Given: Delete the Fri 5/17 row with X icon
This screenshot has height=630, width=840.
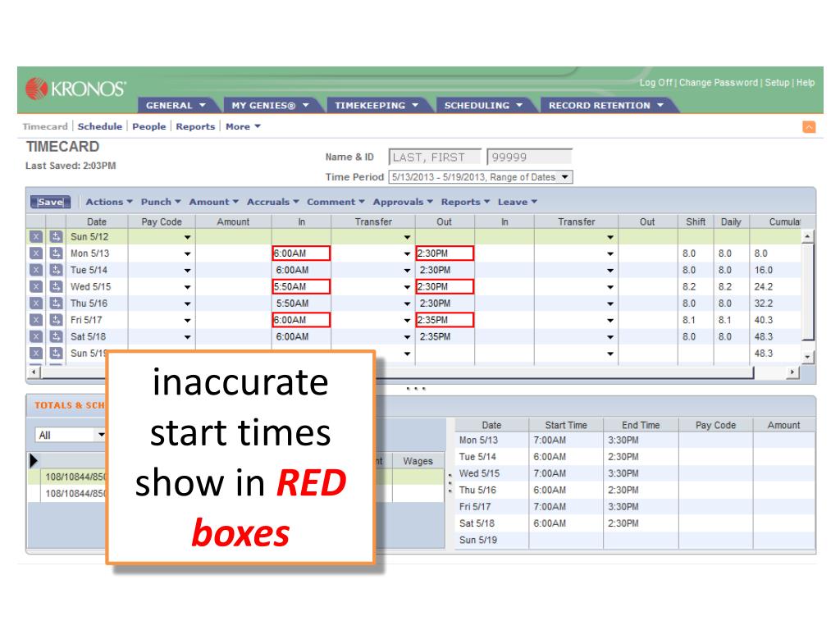Looking at the screenshot, I should [36, 320].
